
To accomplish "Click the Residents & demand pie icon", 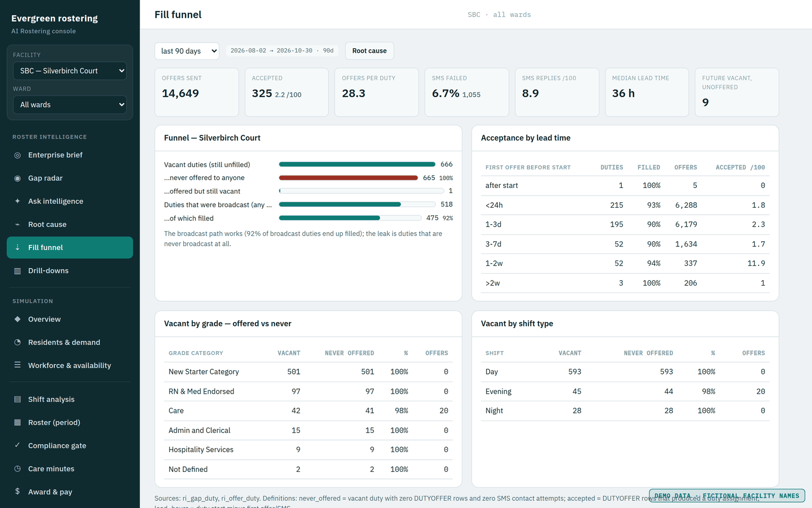I will (17, 342).
